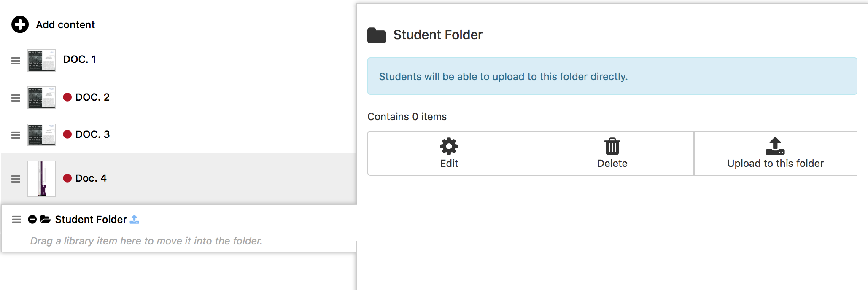The image size is (868, 290).
Task: Click the folder icon in the details header
Action: [377, 35]
